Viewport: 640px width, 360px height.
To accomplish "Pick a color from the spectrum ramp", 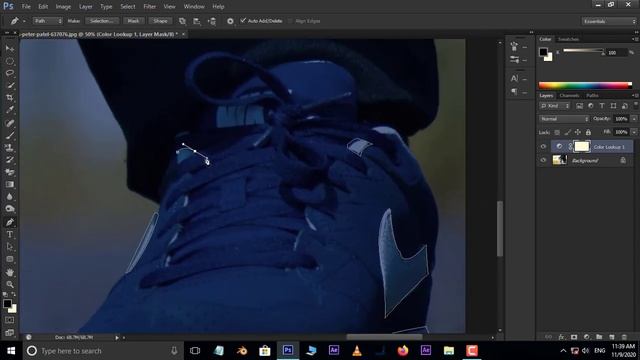I will pos(585,85).
